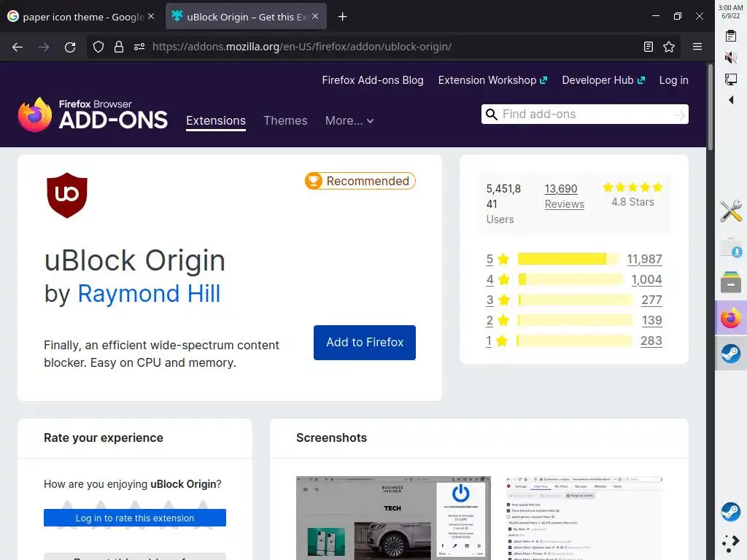Open the Recommended badge
Viewport: 747px width, 560px height.
pos(360,181)
